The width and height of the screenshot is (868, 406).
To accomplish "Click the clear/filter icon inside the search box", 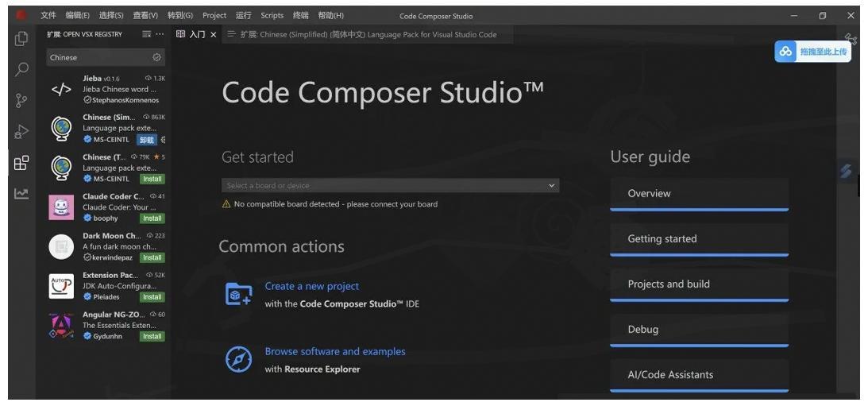I will pos(156,58).
